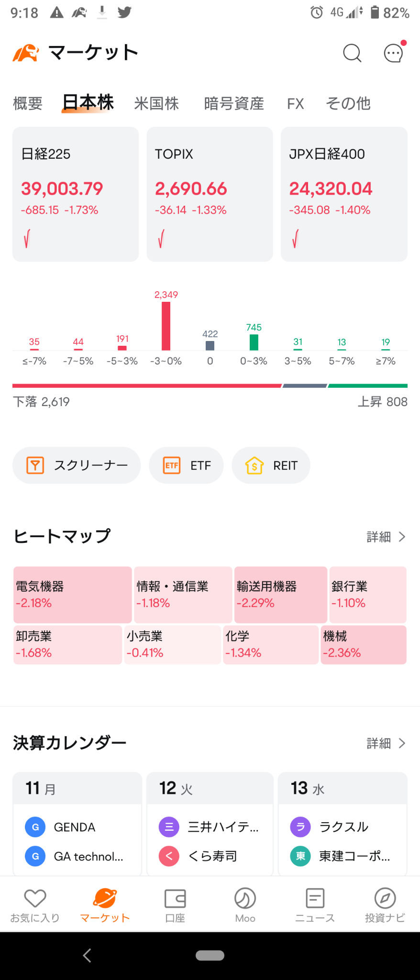Open the ETF button
The width and height of the screenshot is (420, 980).
click(186, 465)
